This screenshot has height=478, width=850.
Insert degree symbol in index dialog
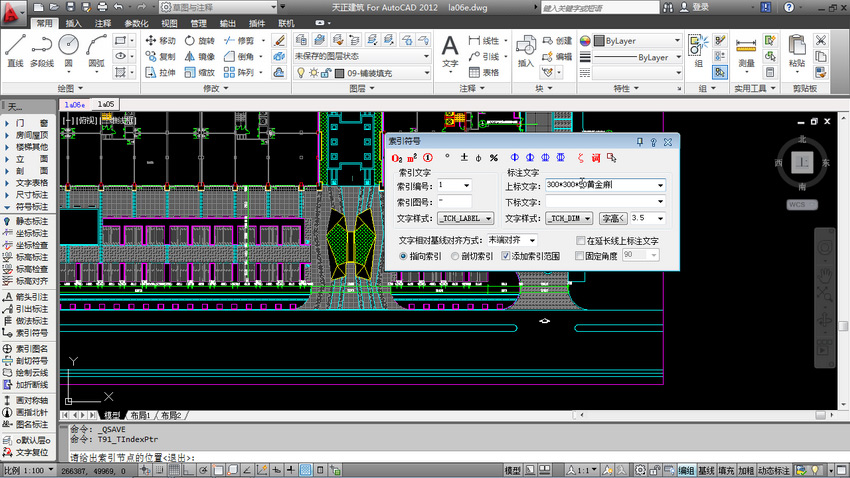(x=447, y=157)
